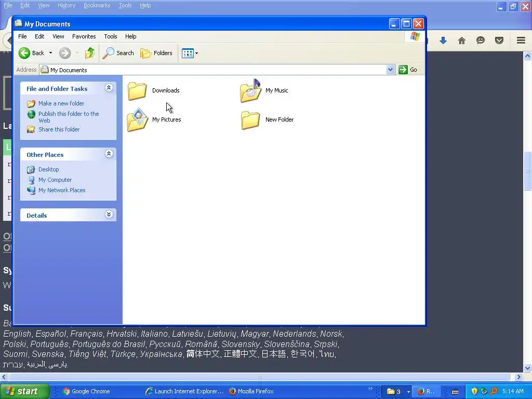Expand the Address bar dropdown

(x=390, y=70)
